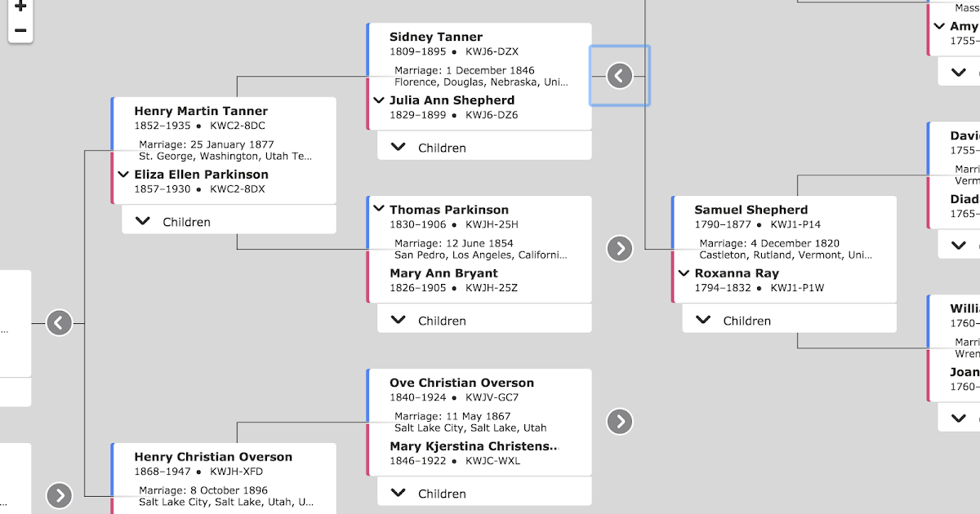Image resolution: width=980 pixels, height=514 pixels.
Task: Click right arrow beside Henry Christian Overson
Action: pyautogui.click(x=59, y=495)
